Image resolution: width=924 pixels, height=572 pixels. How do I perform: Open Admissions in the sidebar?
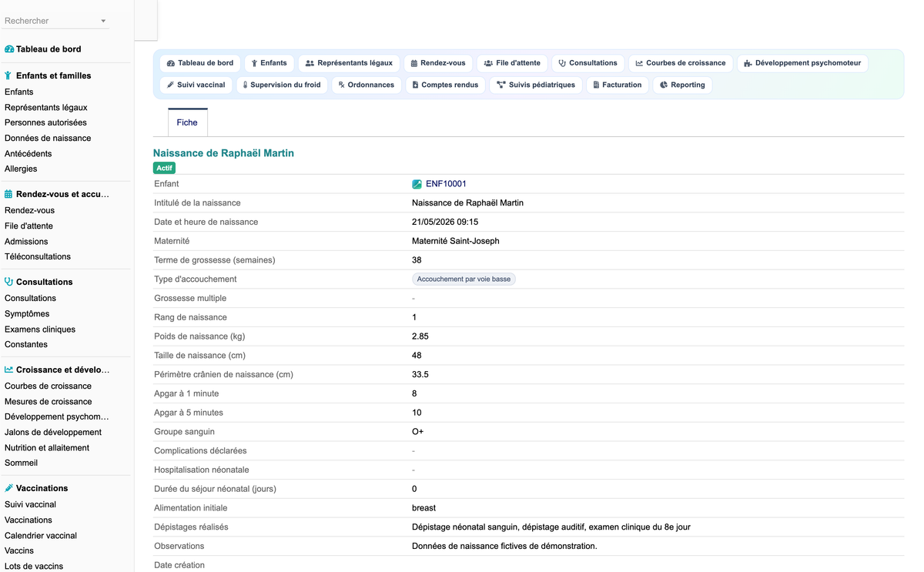[x=26, y=241]
